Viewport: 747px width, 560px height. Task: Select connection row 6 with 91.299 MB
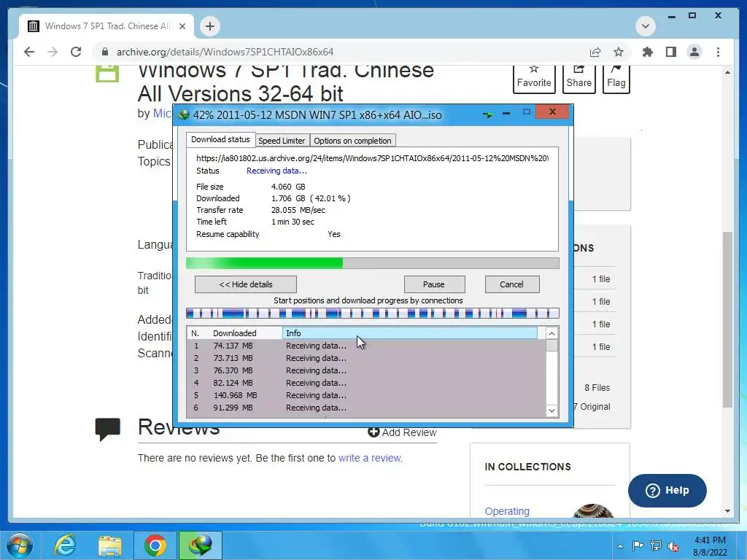366,408
